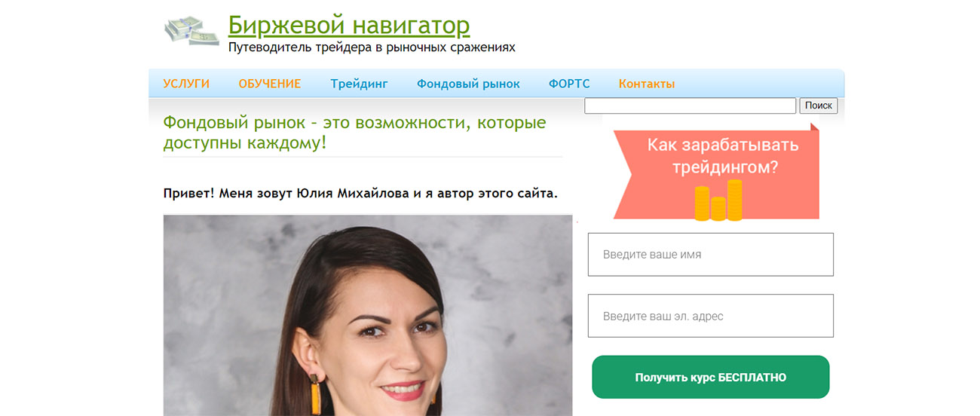
Task: Click the search text field
Action: 690,106
